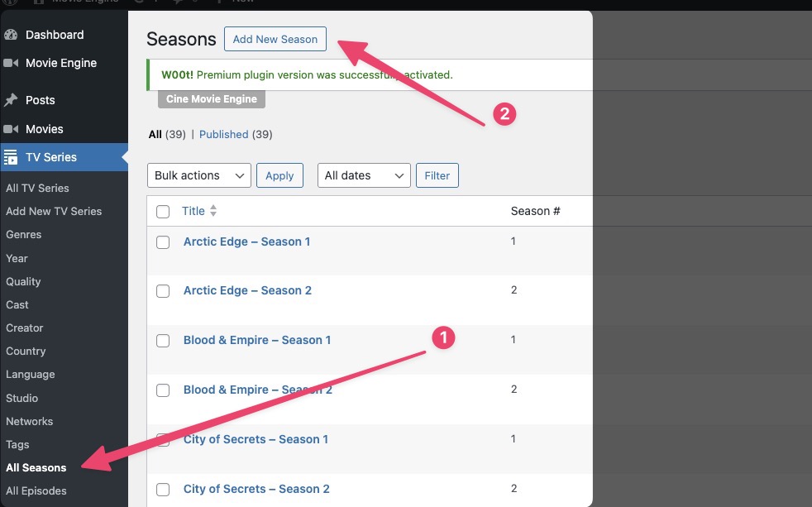Open All Episodes in the sidebar
The height and width of the screenshot is (507, 812).
point(36,490)
